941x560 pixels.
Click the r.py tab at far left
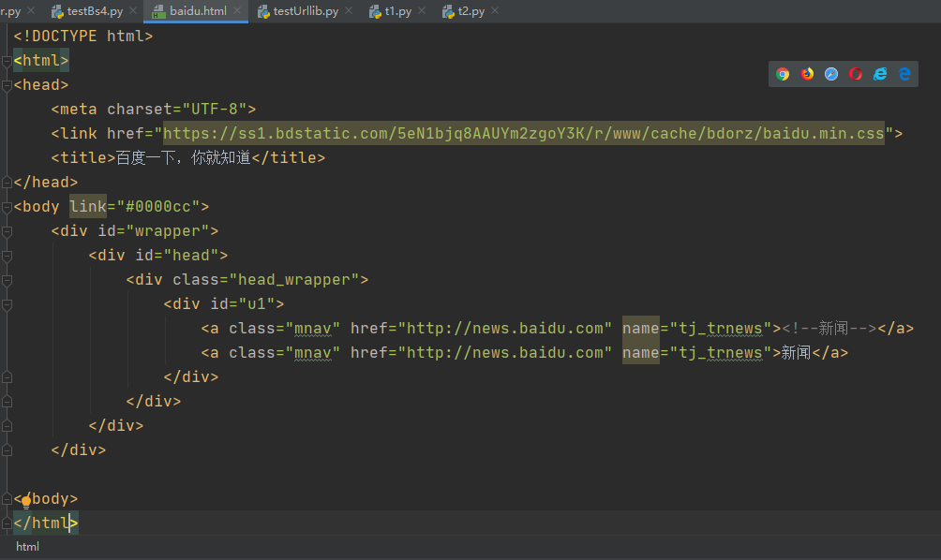(11, 11)
